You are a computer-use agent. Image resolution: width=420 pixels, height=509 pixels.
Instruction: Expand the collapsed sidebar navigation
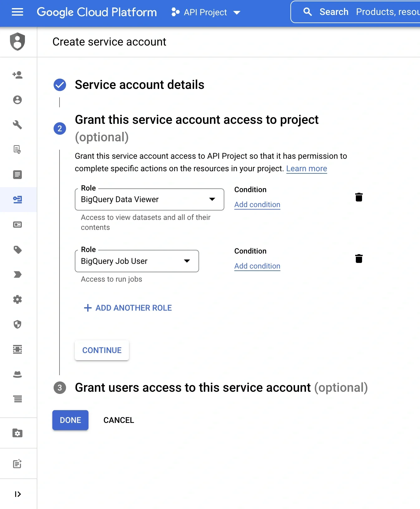18,494
